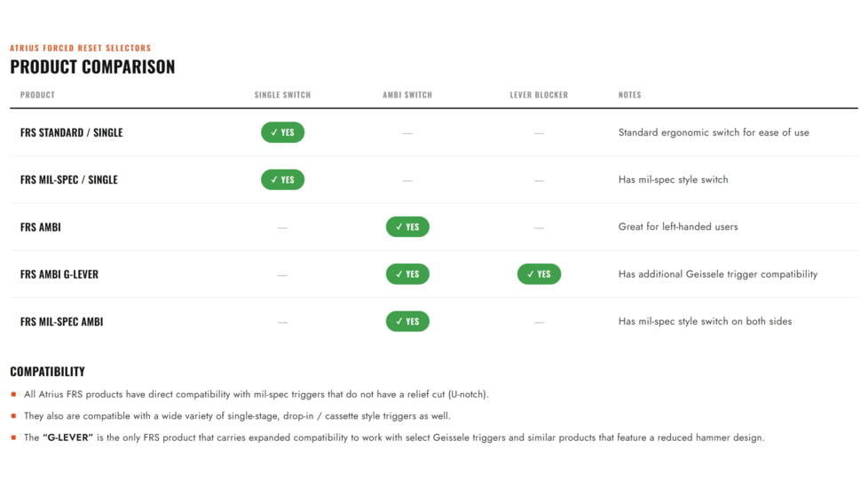Screen dimensions: 868x488
Task: Click Lever Blocker YES badge in FRS Ambi G-Lever row
Action: 539,274
